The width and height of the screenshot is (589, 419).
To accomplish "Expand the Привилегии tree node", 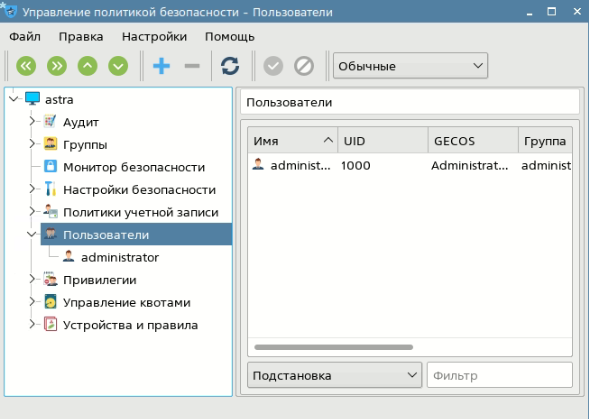I will point(32,279).
